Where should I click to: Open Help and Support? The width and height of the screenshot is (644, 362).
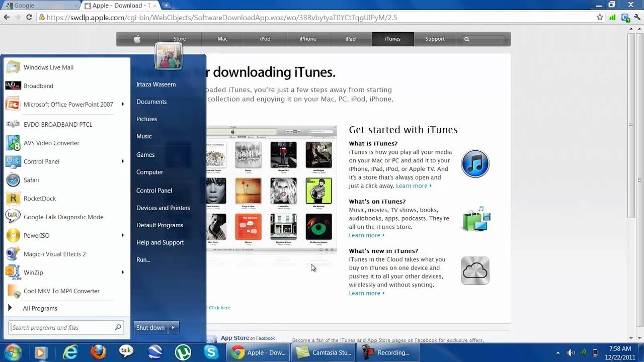point(160,242)
